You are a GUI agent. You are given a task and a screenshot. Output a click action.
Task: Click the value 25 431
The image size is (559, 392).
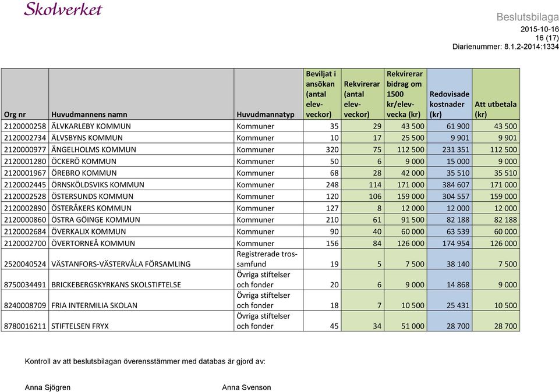458,305
